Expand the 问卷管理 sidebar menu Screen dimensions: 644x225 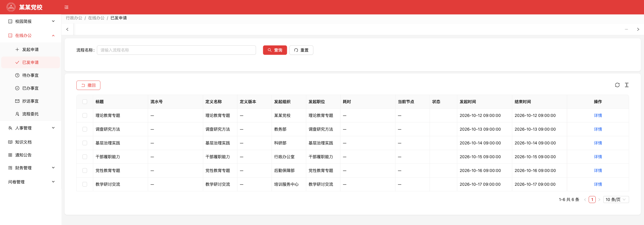(x=31, y=182)
